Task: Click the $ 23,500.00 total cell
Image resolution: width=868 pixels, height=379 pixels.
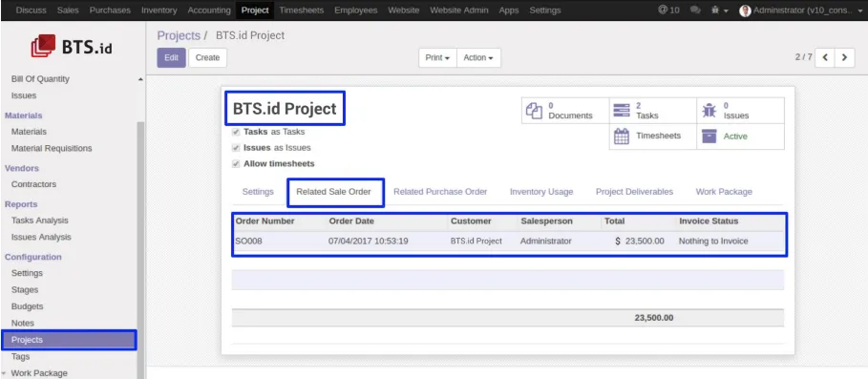Action: tap(640, 242)
